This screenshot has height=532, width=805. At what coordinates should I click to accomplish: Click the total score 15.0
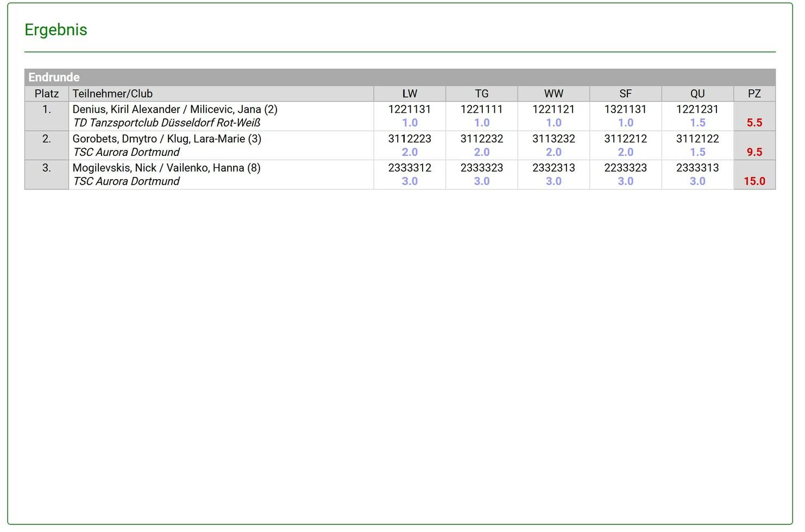pyautogui.click(x=754, y=181)
